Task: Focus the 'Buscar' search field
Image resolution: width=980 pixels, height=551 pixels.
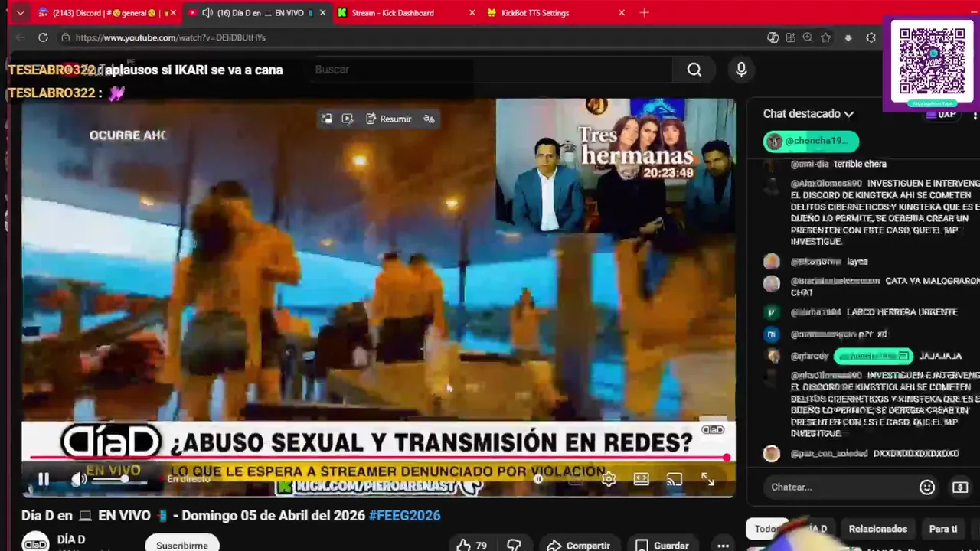Action: tap(490, 70)
